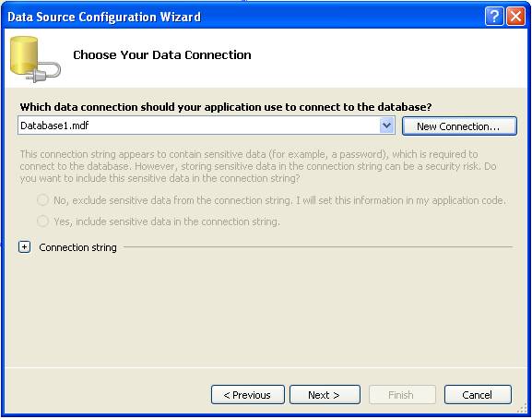Click the Choose Your Data Connection heading
This screenshot has width=532, height=419.
click(x=162, y=54)
